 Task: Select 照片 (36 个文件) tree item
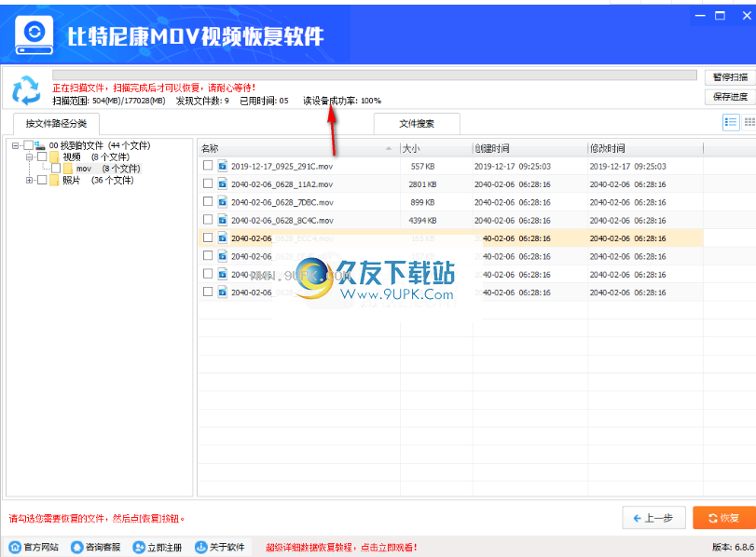99,180
